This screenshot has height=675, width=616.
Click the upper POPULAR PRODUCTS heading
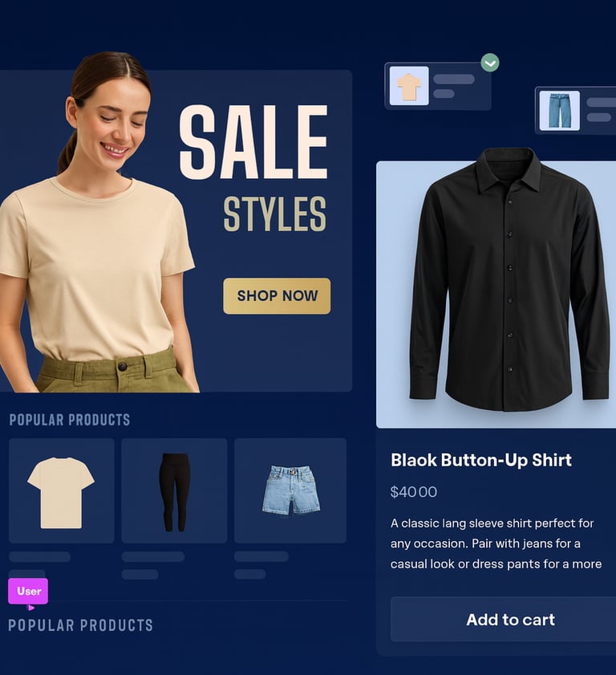[x=70, y=420]
